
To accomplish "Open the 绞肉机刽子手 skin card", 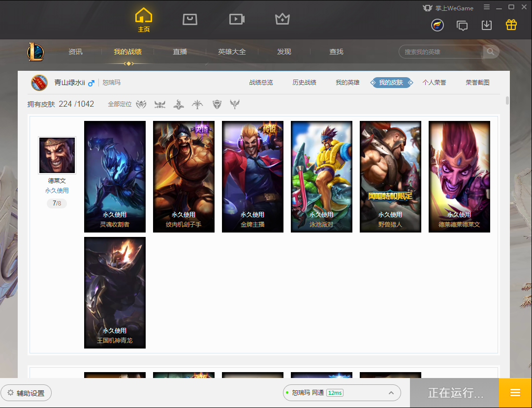I will coord(184,176).
